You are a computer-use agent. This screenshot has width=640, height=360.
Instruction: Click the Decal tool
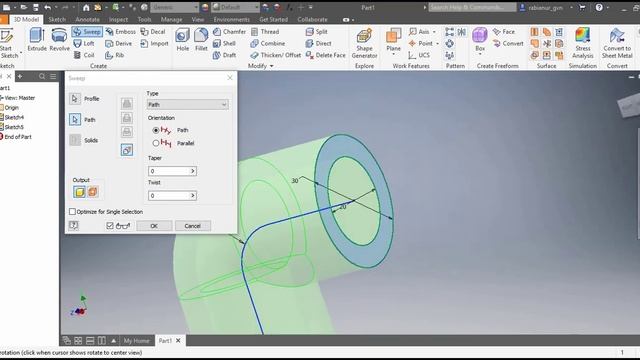pos(153,31)
